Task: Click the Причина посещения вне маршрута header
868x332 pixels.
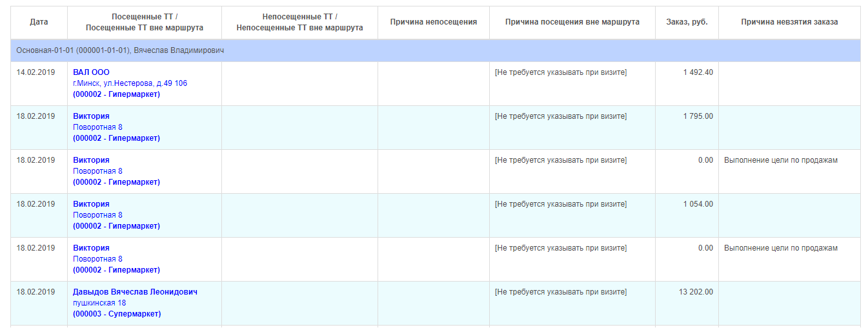Action: (572, 22)
